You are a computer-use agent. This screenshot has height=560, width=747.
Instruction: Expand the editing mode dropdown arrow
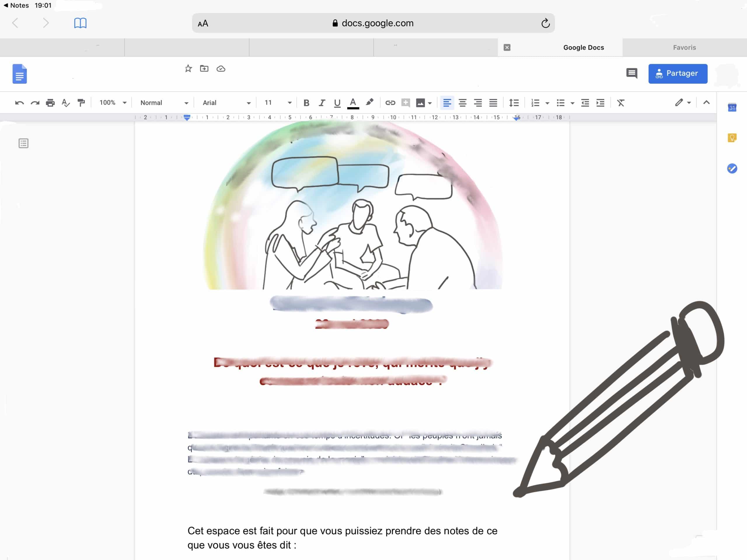[689, 103]
